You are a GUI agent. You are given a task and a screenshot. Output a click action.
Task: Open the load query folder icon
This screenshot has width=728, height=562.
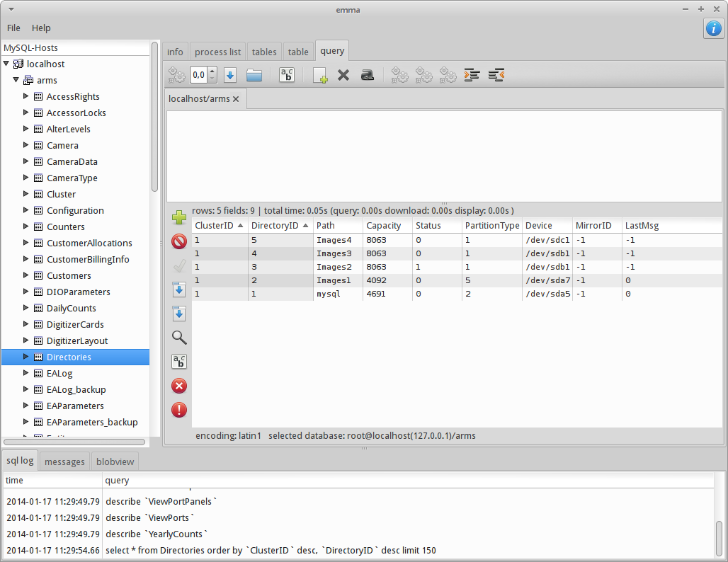[254, 75]
